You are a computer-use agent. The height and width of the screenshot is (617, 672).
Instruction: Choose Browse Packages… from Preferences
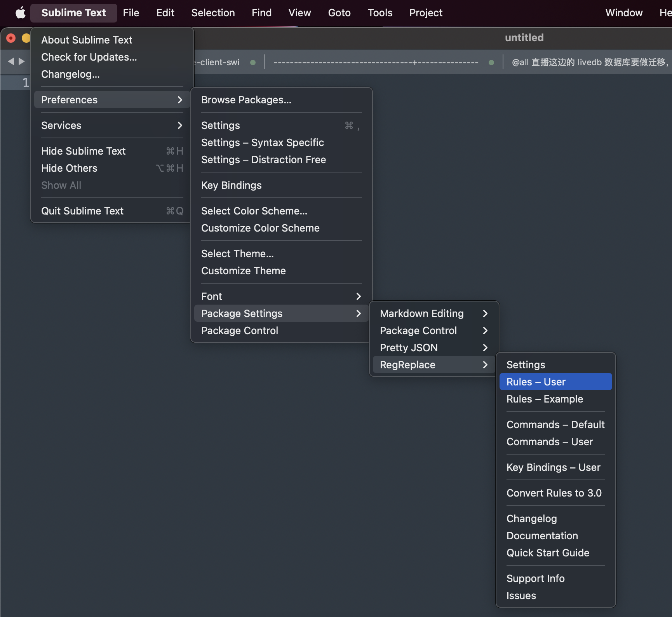[246, 100]
